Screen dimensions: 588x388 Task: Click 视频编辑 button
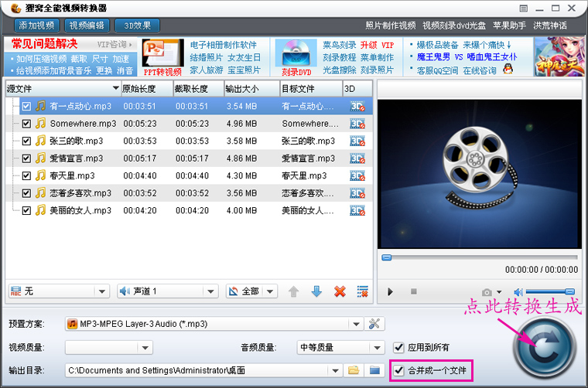pos(87,26)
